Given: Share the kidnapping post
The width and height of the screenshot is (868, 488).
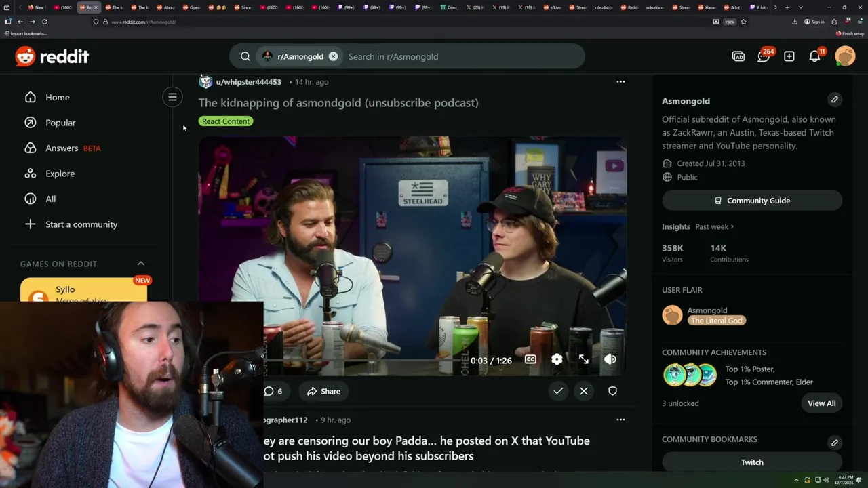Looking at the screenshot, I should pos(323,391).
